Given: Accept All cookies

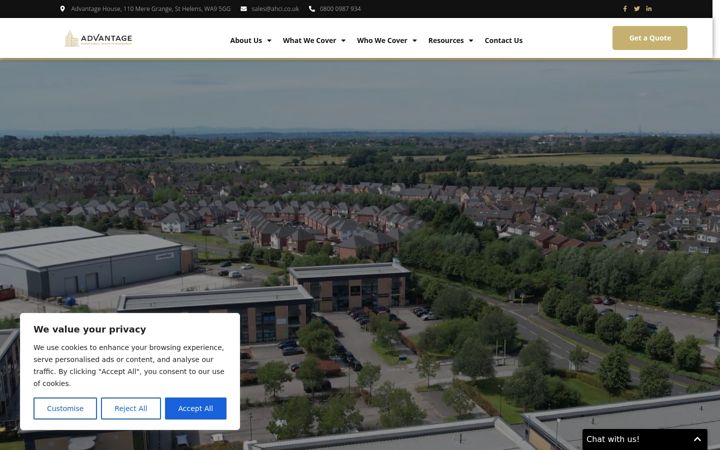Looking at the screenshot, I should tap(196, 408).
